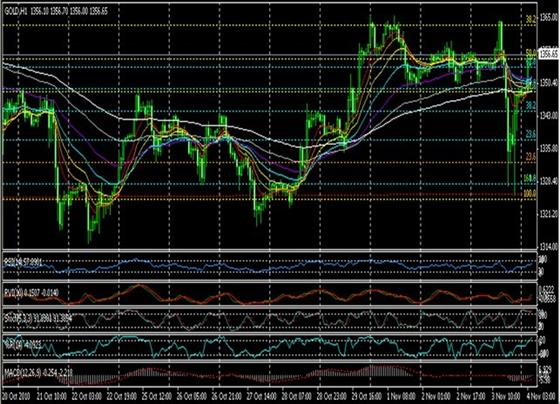Select the %R indicator label
Screen dimensions: 560x404
pyautogui.click(x=23, y=344)
